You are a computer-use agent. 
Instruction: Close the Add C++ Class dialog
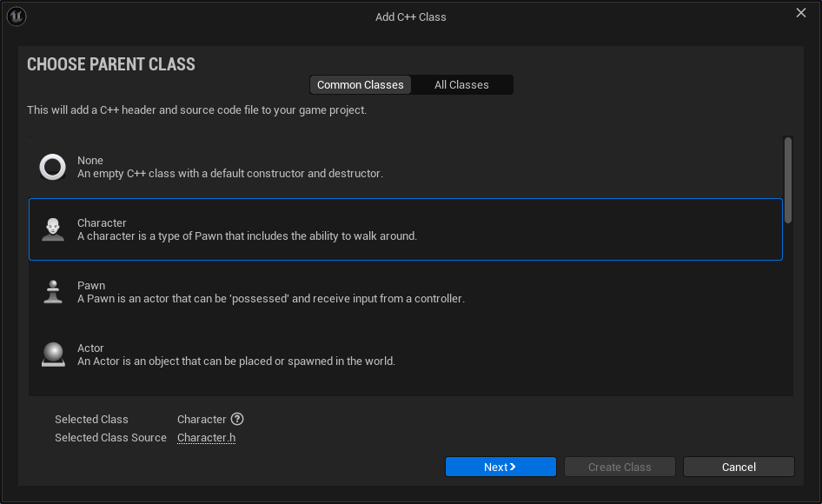point(801,12)
